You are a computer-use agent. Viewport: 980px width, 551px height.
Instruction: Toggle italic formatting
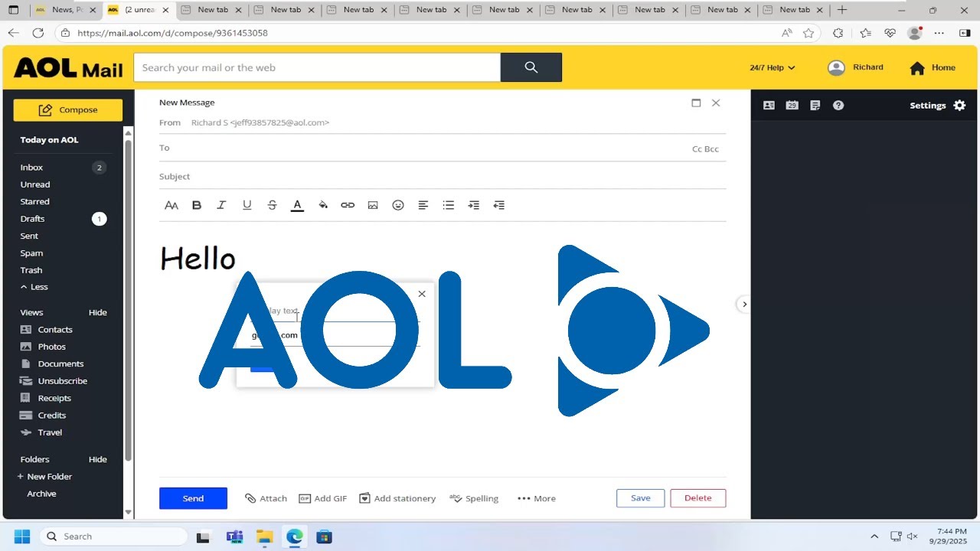(x=221, y=205)
